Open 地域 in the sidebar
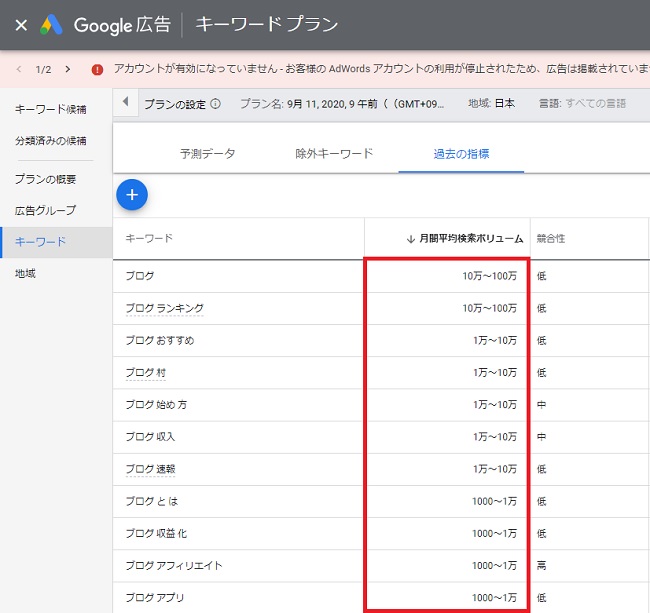Viewport: 650px width, 613px height. [25, 273]
